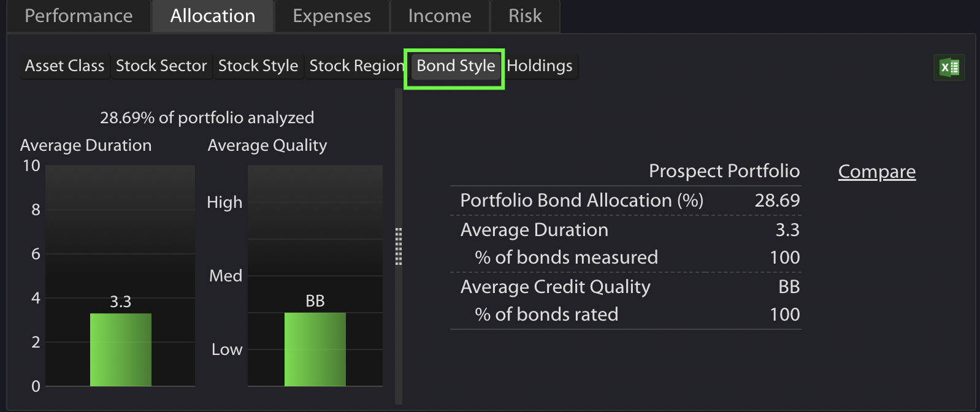980x412 pixels.
Task: Show the Stock Sector breakdown
Action: tap(161, 66)
